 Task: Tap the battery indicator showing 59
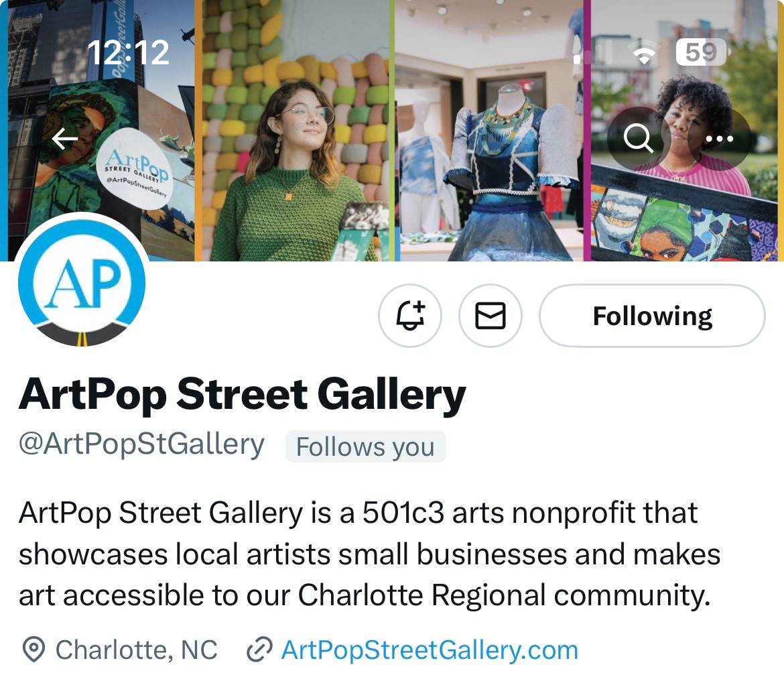pyautogui.click(x=702, y=52)
